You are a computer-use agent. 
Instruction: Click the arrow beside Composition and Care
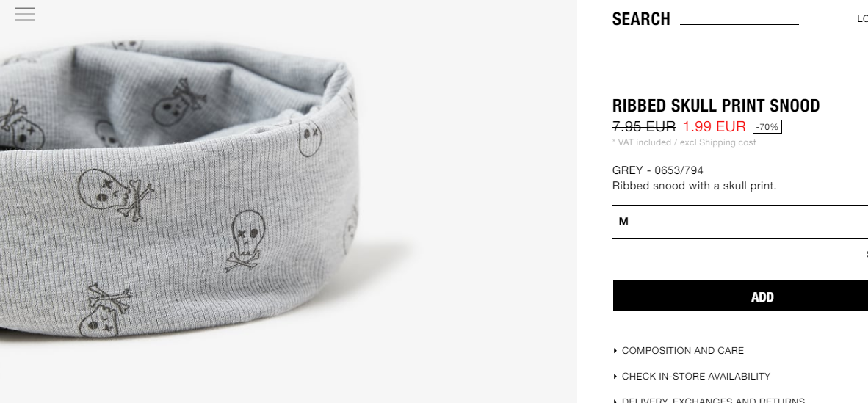(615, 351)
